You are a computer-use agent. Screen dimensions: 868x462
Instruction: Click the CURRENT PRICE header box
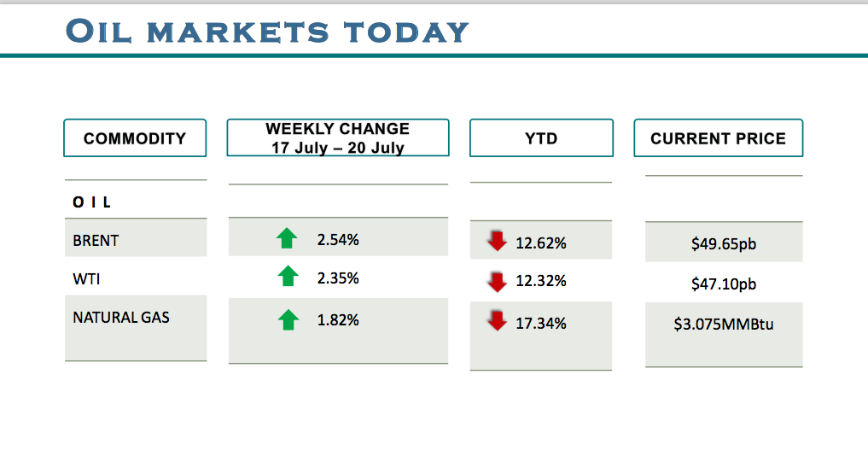point(718,138)
